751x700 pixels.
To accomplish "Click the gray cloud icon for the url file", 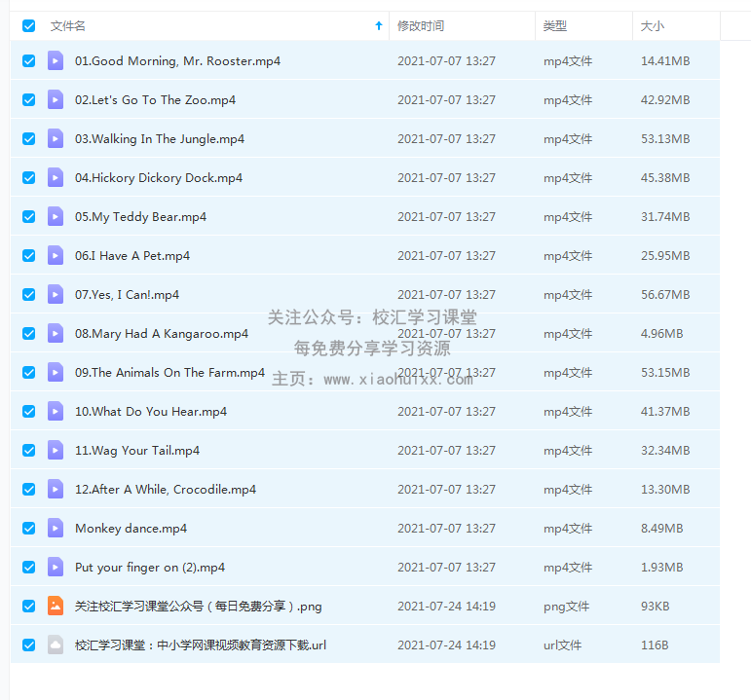I will 56,645.
